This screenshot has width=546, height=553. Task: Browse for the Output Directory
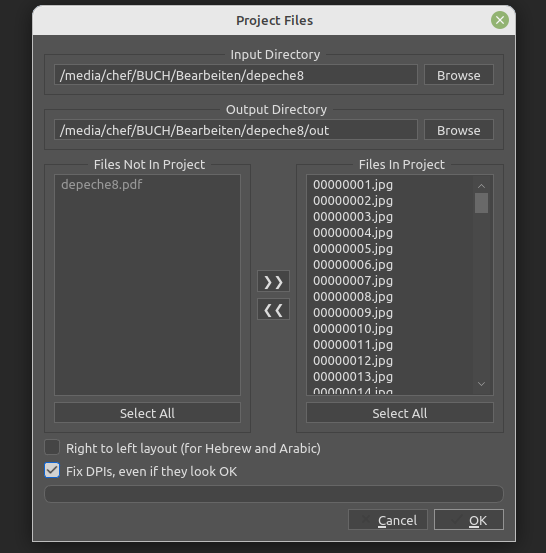coord(459,130)
